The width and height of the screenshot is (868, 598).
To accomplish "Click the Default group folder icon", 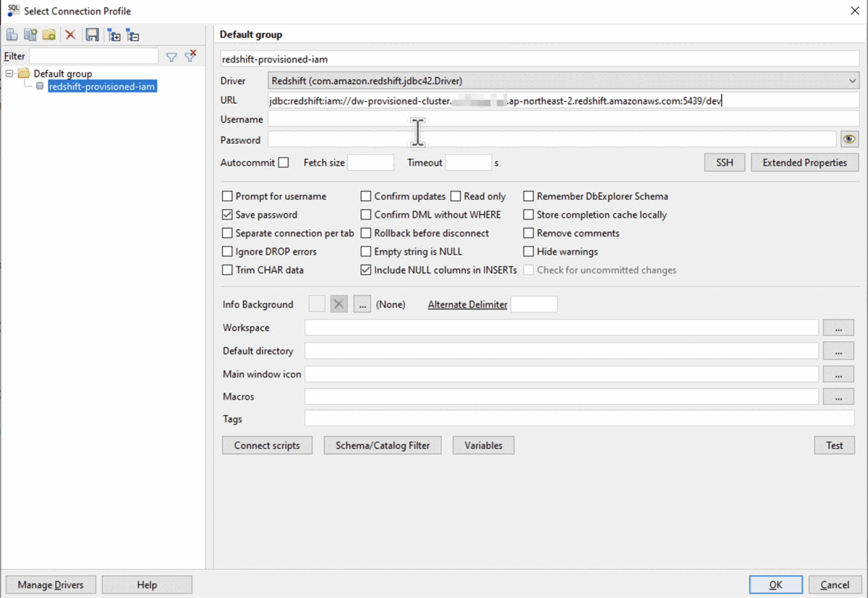I will [x=24, y=73].
